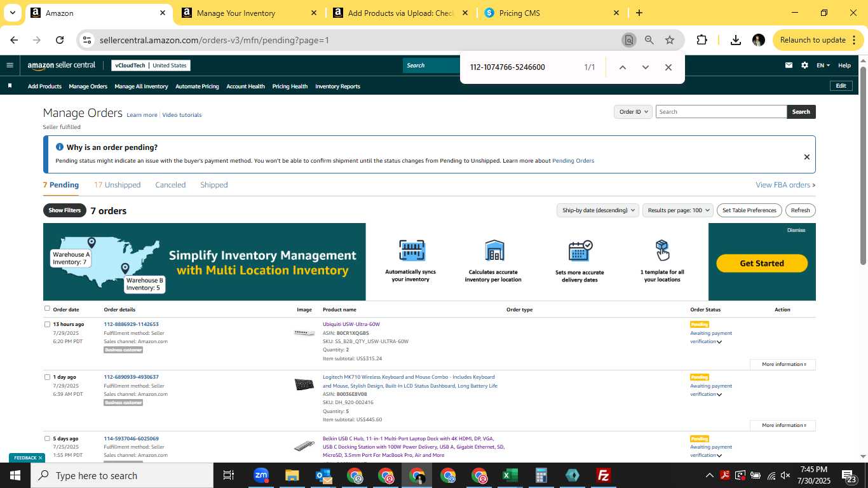Switch to the Pending orders tab
This screenshot has height=488, width=868.
point(61,185)
